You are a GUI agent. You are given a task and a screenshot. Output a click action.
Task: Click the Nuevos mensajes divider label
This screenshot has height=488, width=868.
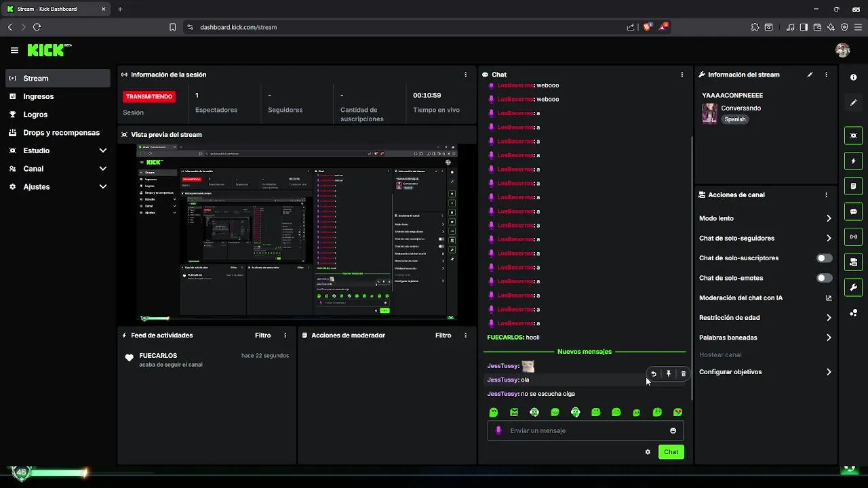coord(585,352)
